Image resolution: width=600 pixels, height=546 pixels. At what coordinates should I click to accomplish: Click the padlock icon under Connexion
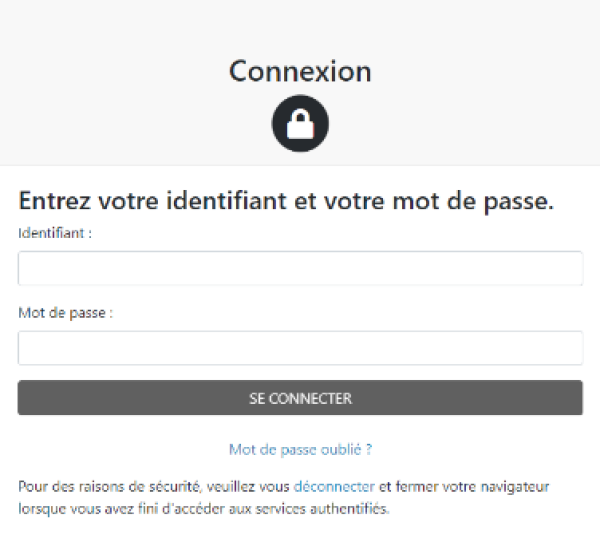(300, 123)
